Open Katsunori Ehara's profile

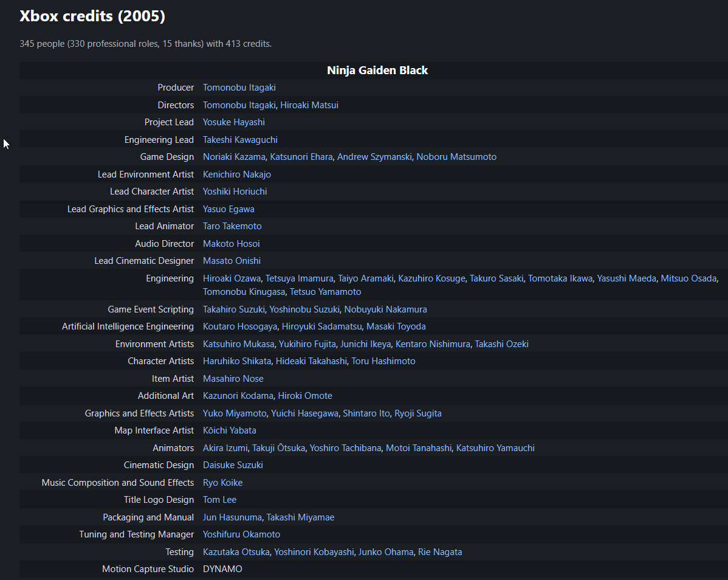tap(301, 157)
